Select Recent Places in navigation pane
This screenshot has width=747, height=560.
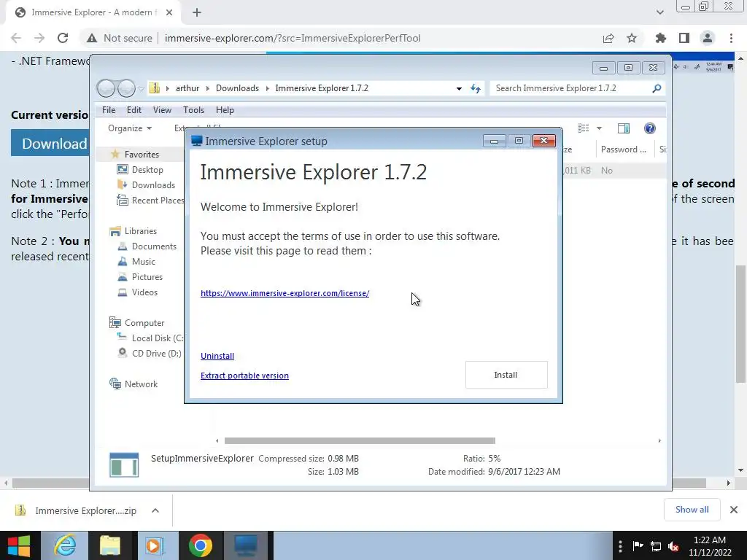150,201
